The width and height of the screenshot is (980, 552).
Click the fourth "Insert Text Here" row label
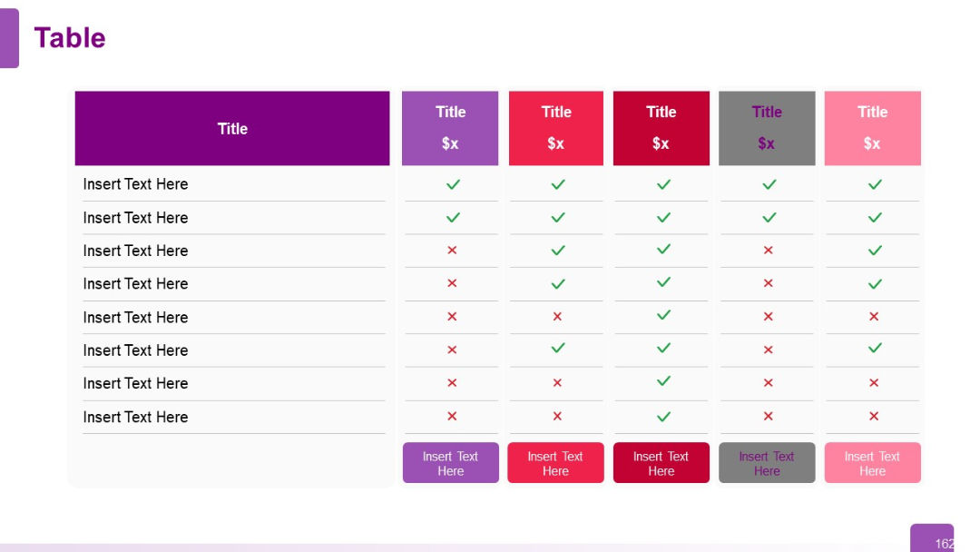click(135, 284)
